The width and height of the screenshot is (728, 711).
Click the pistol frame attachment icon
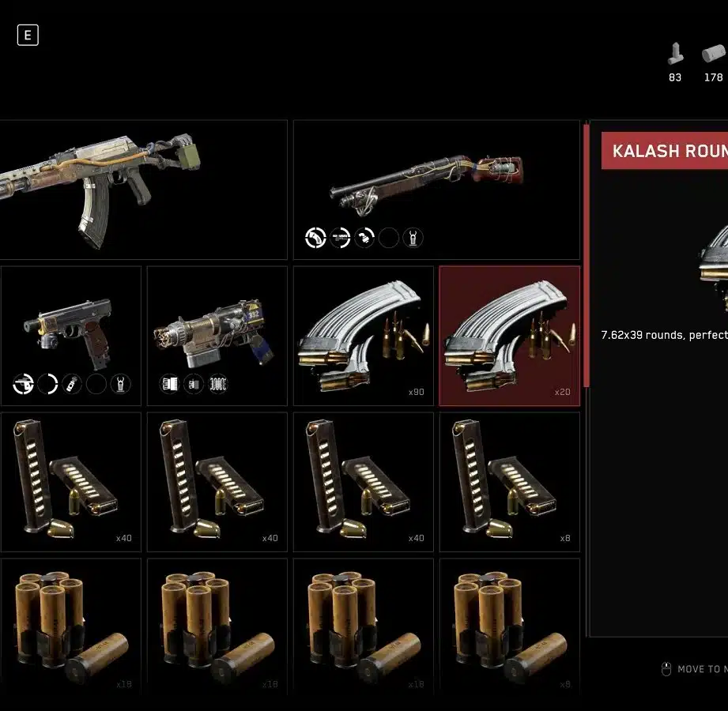click(x=23, y=384)
